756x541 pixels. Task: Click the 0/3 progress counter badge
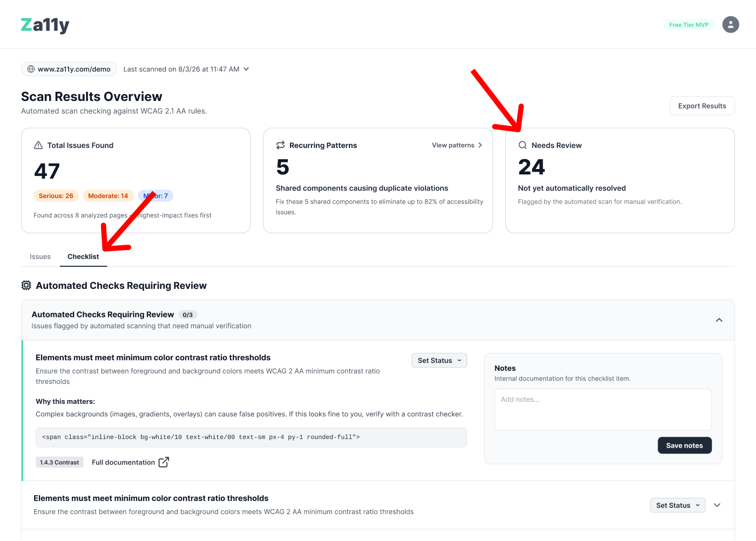[x=188, y=315]
